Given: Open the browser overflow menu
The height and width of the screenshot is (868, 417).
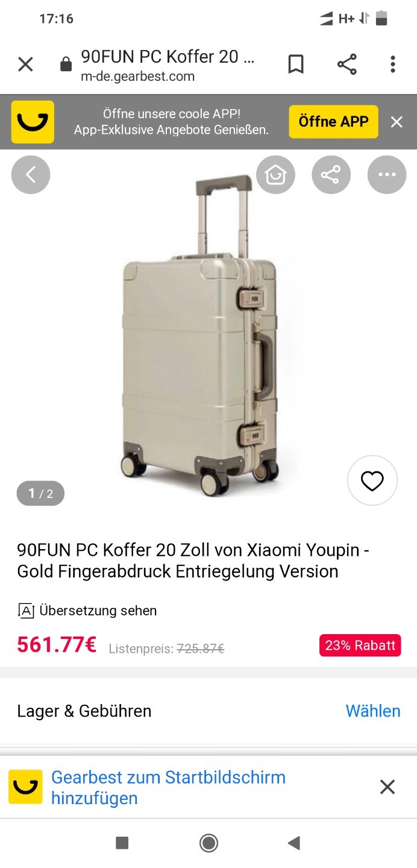Looking at the screenshot, I should (x=393, y=64).
